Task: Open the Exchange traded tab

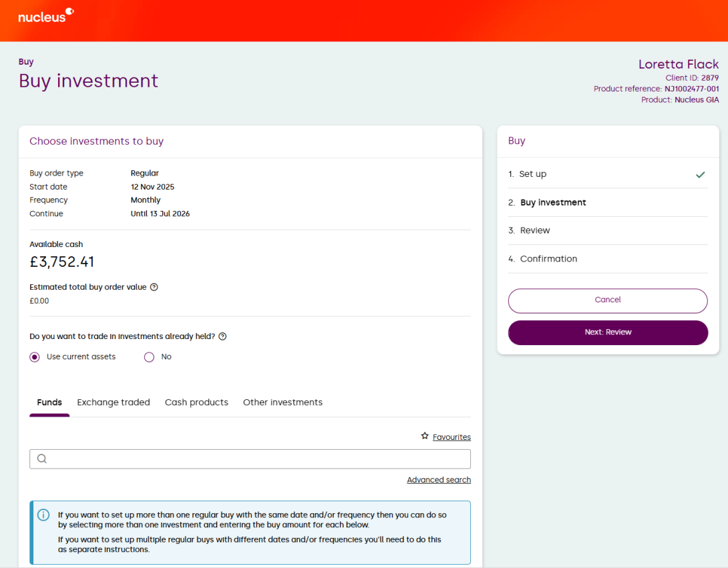Action: (114, 402)
